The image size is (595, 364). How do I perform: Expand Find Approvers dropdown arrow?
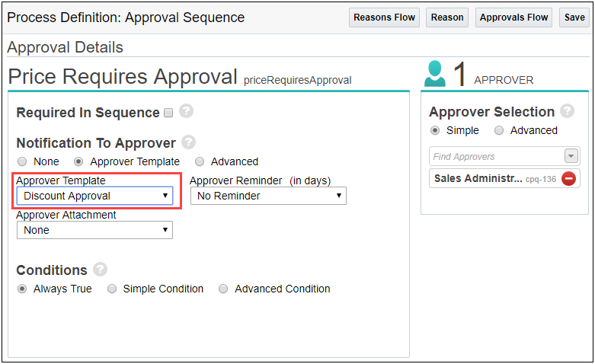click(x=571, y=156)
